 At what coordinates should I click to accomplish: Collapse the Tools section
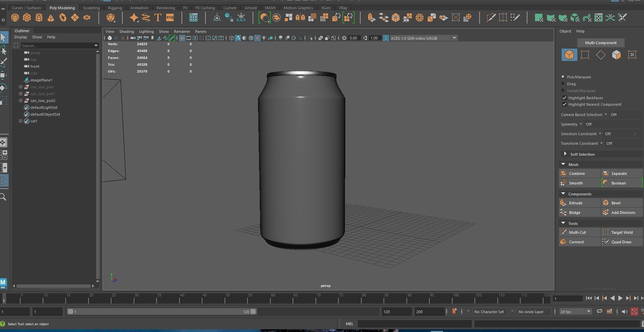563,223
